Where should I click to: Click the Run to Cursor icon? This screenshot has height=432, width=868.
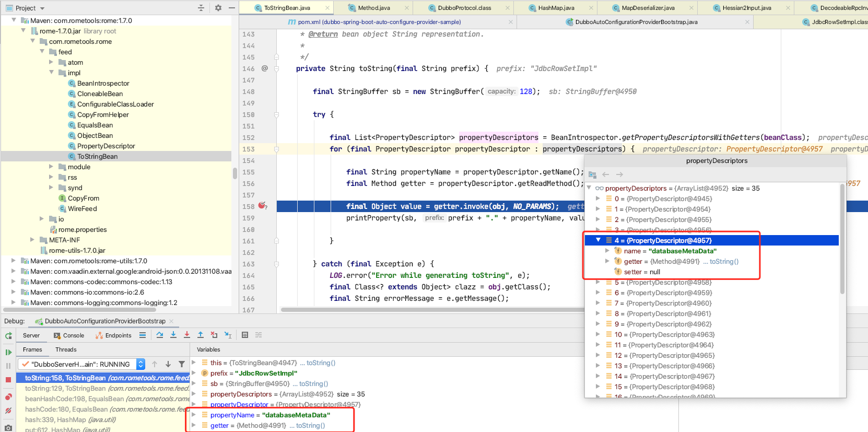point(228,335)
